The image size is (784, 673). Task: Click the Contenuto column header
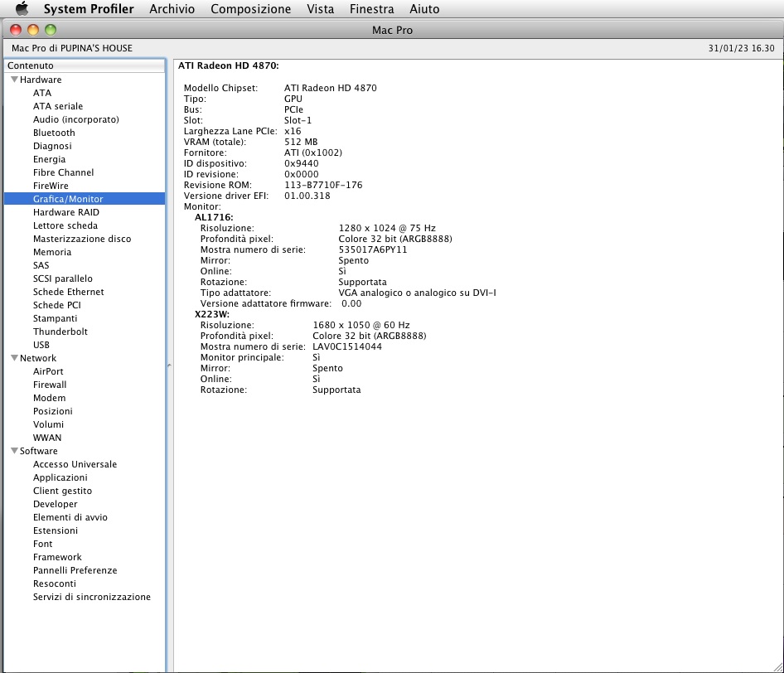click(85, 65)
